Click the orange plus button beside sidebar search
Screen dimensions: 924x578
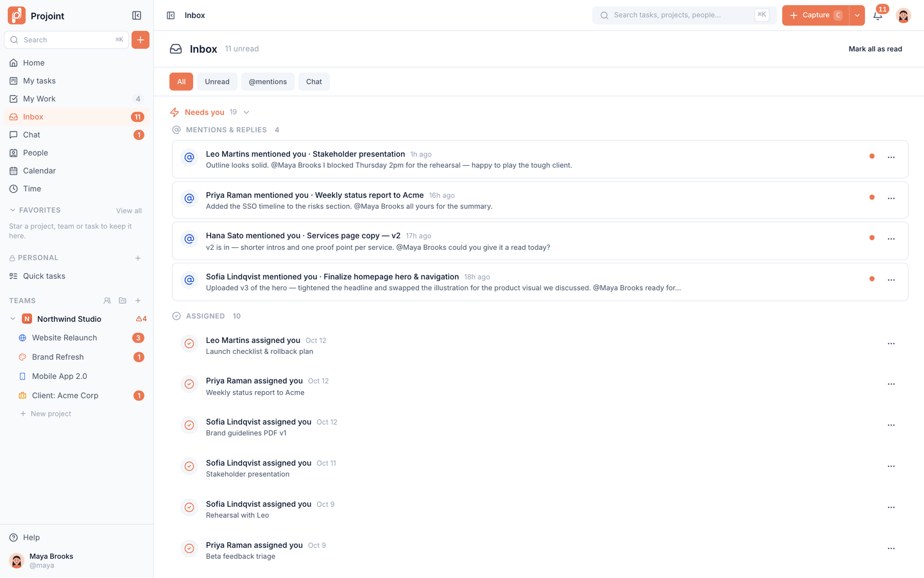tap(141, 40)
